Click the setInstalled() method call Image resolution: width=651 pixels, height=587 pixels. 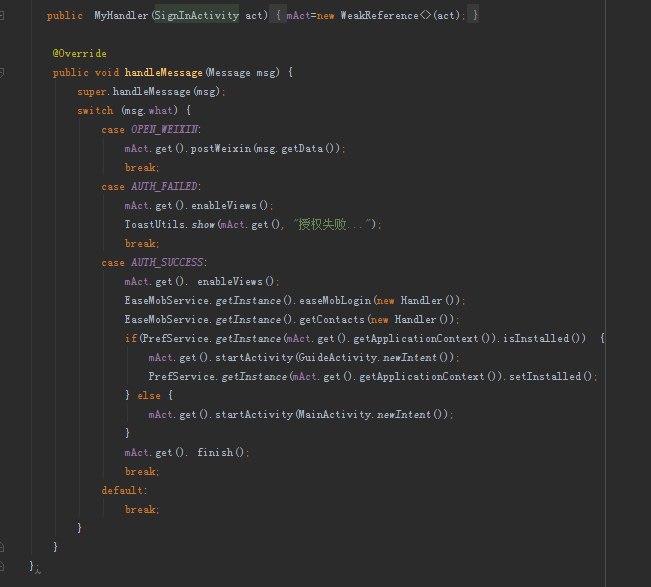[x=551, y=377]
